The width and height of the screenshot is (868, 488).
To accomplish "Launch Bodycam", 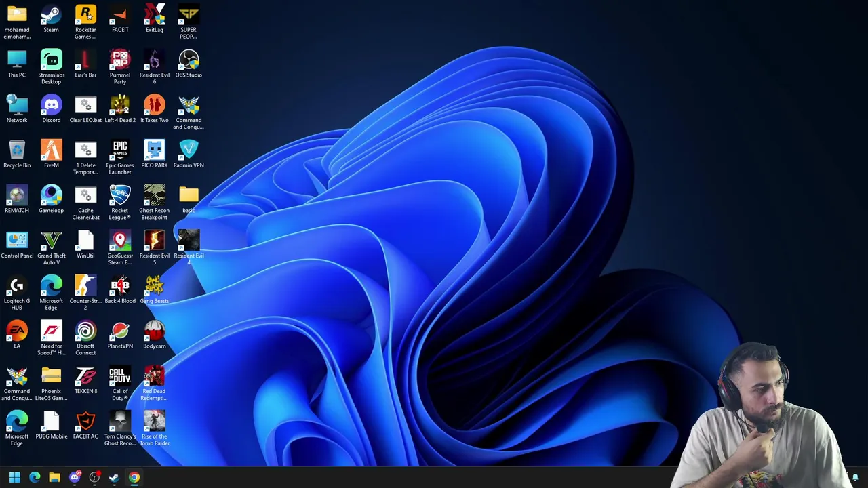I will (154, 335).
